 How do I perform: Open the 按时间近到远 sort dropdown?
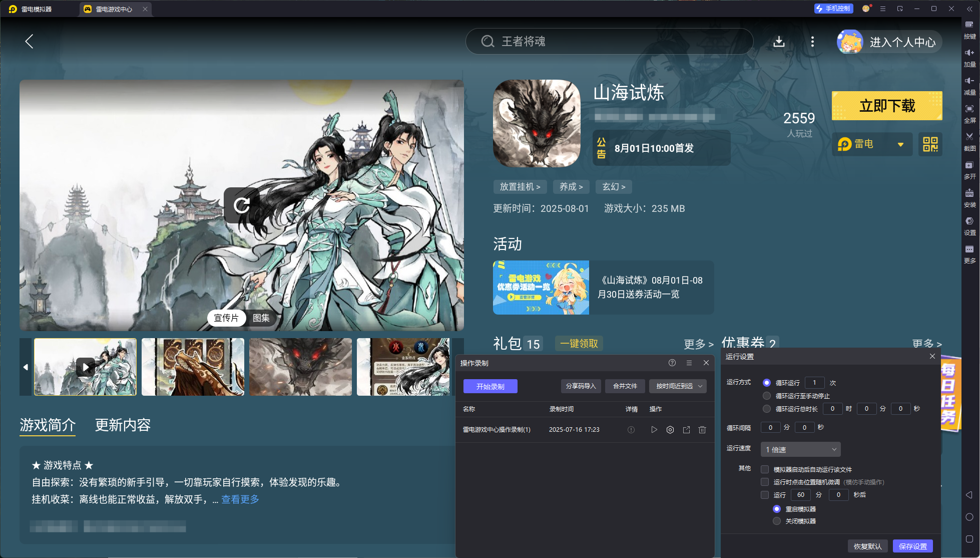click(x=678, y=386)
